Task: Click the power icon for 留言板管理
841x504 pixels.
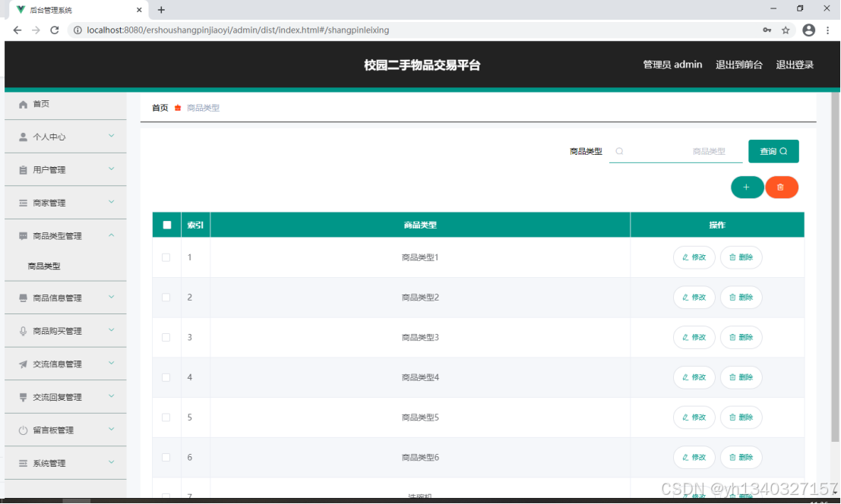Action: [23, 430]
